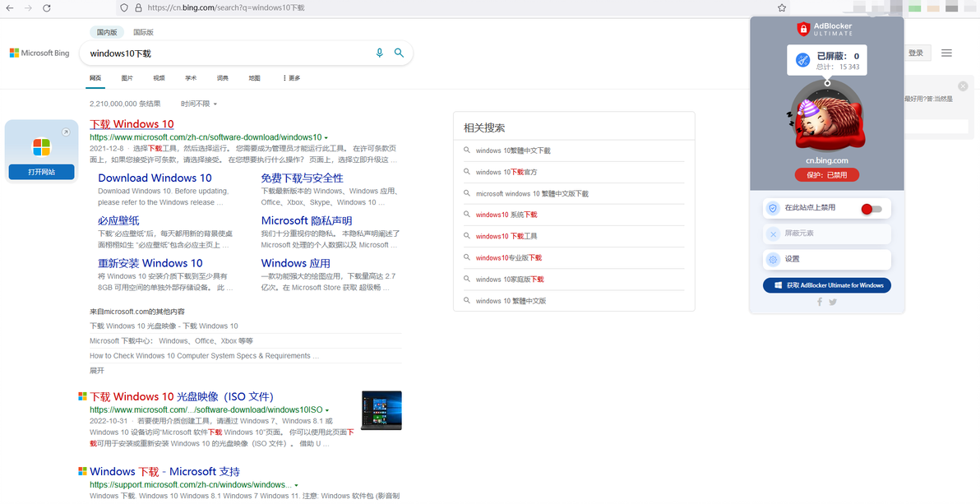
Task: Select the 地图 search tab
Action: [254, 78]
